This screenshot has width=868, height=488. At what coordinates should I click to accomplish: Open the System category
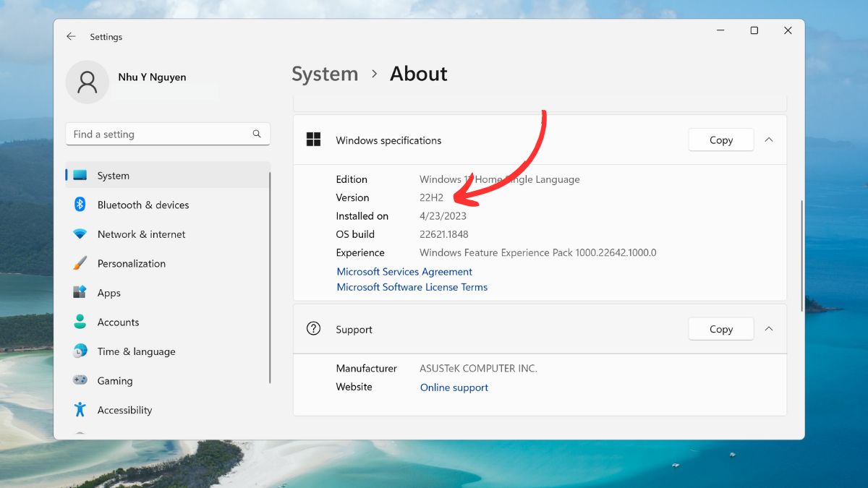(x=168, y=176)
